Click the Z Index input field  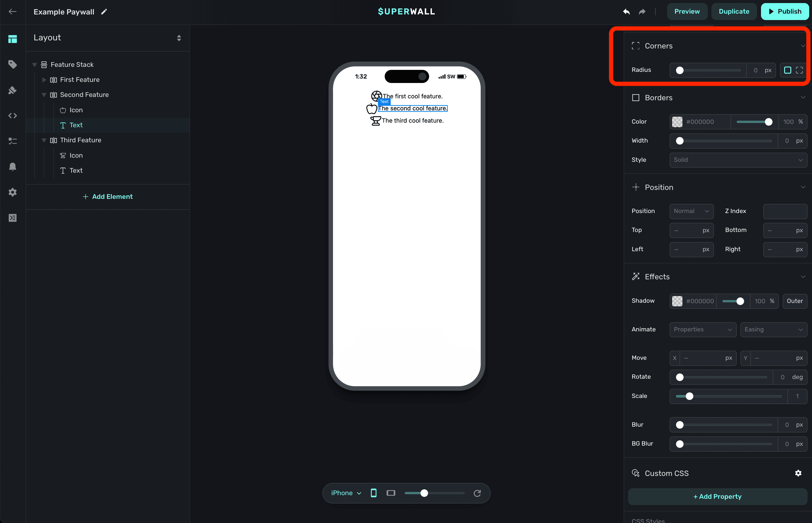coord(785,211)
